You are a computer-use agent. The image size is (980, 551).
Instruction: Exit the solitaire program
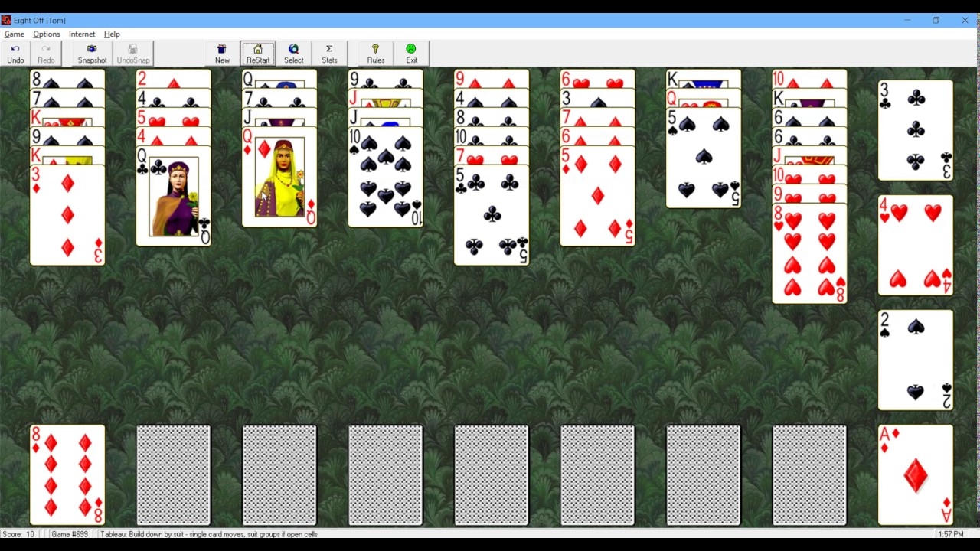tap(411, 54)
